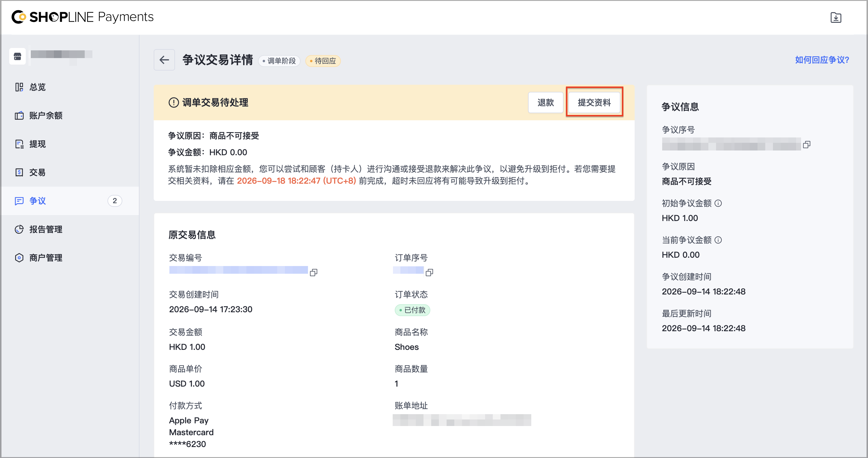Click the 争议信息 panel heading
This screenshot has height=458, width=868.
coord(680,107)
